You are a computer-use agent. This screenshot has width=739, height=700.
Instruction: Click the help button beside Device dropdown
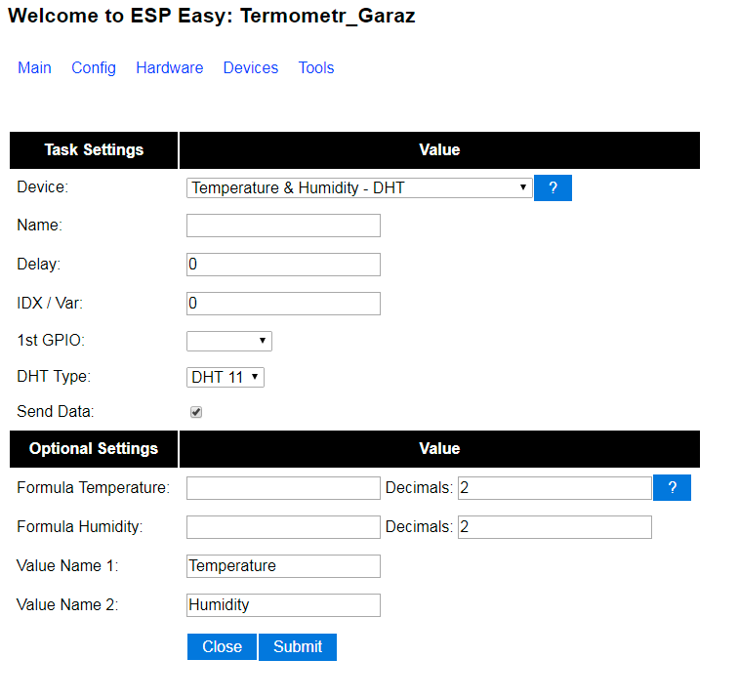553,188
